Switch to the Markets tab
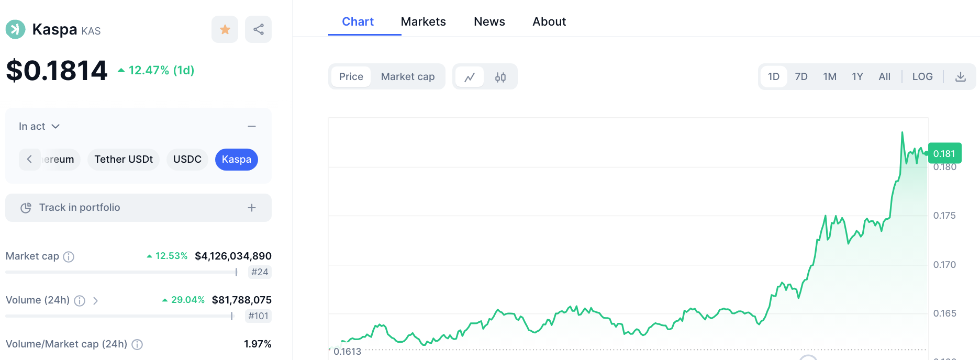This screenshot has width=980, height=360. coord(423,21)
